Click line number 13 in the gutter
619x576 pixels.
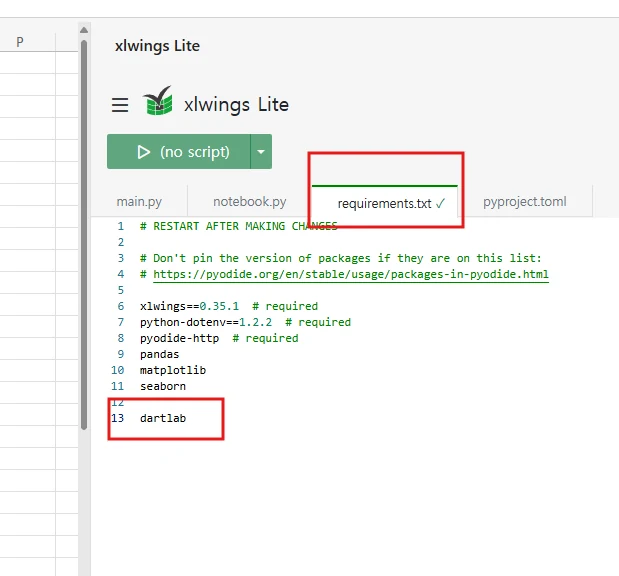pos(117,418)
